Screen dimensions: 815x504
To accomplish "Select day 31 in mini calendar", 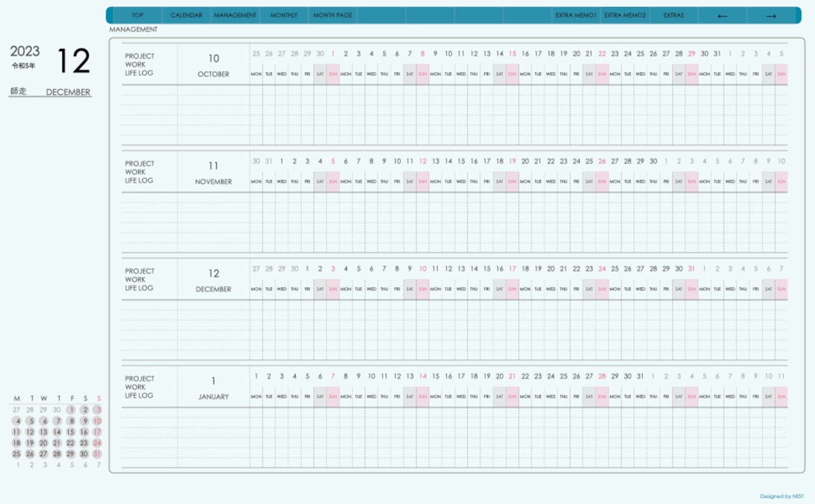I will 97,454.
